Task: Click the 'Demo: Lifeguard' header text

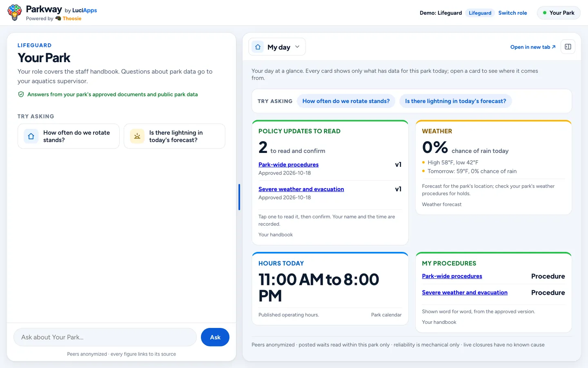Action: click(x=441, y=13)
